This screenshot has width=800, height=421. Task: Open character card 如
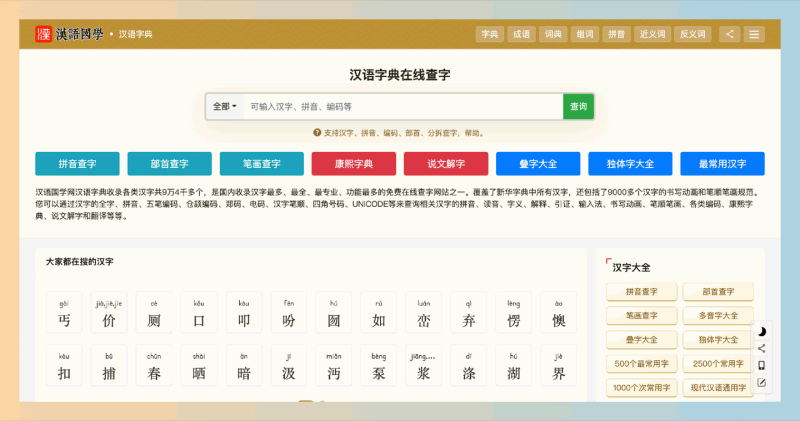(x=379, y=312)
